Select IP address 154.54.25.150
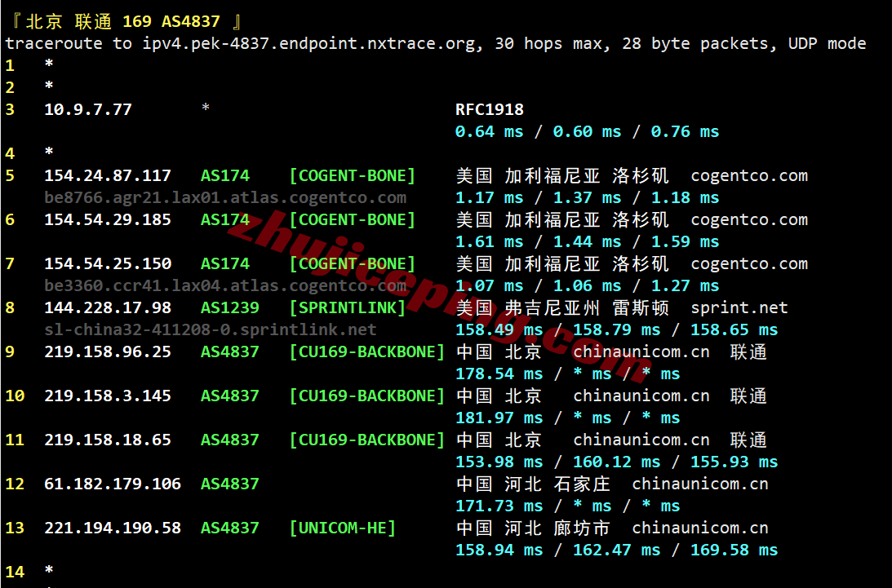 (x=108, y=264)
